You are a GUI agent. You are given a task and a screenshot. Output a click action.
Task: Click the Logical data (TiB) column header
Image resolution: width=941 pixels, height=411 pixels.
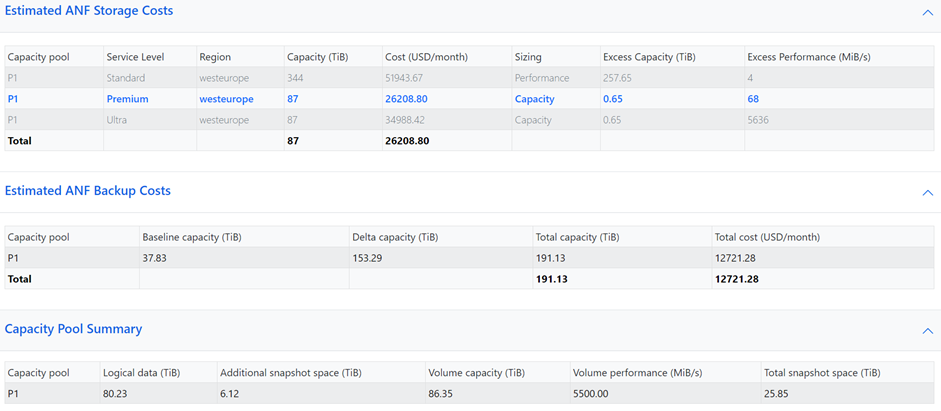coord(142,373)
